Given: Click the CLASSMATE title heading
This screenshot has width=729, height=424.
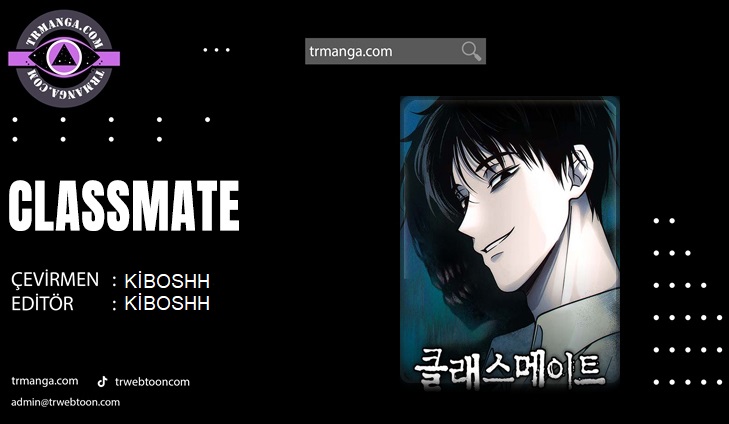Looking at the screenshot, I should pyautogui.click(x=124, y=206).
